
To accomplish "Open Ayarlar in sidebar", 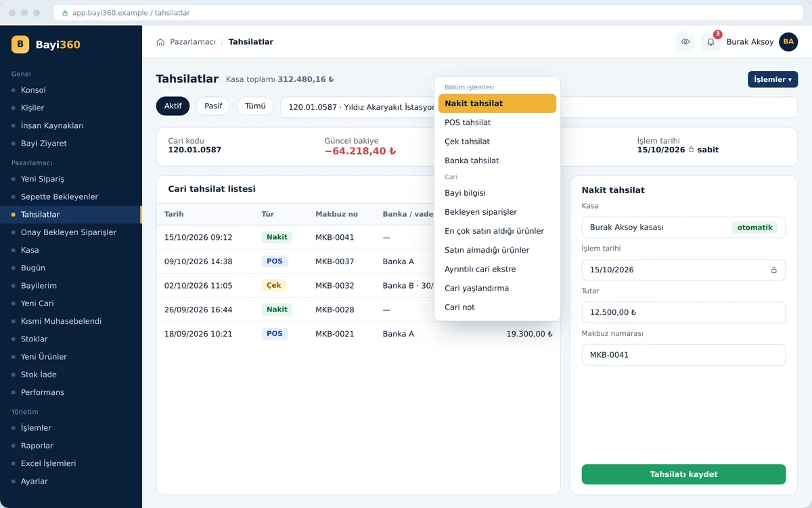I will click(71, 482).
